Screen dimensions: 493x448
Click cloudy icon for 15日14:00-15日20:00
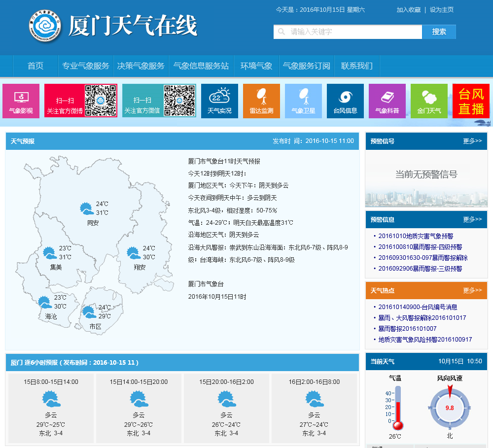[x=139, y=399]
